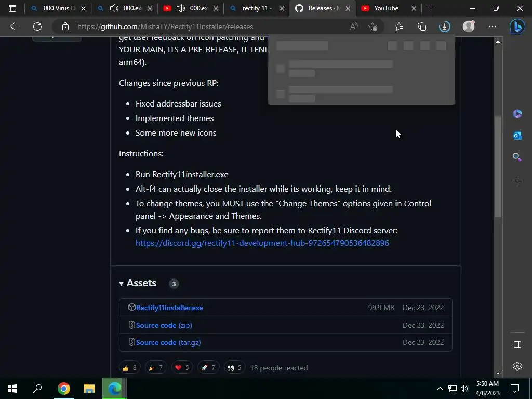532x399 pixels.
Task: Close the GitHub Releases tab
Action: click(348, 8)
